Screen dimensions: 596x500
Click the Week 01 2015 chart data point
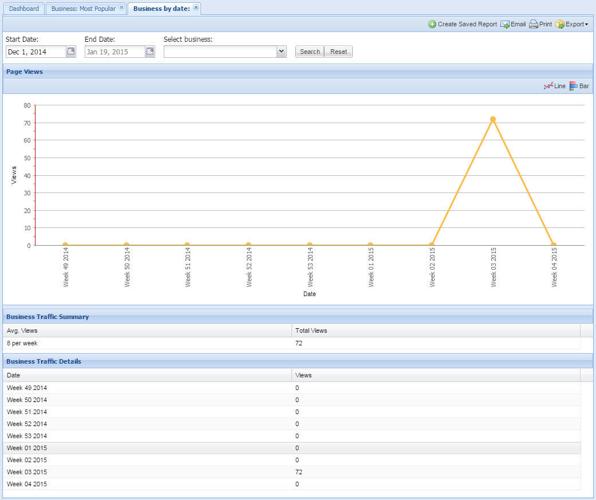pyautogui.click(x=371, y=245)
